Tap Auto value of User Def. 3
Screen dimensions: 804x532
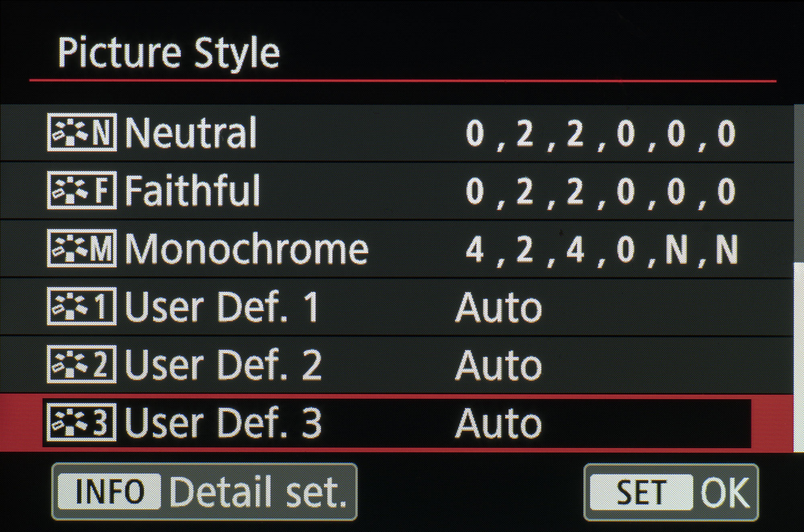(498, 423)
